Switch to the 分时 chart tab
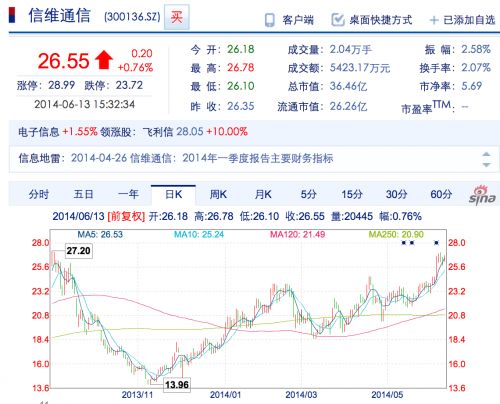 point(39,194)
